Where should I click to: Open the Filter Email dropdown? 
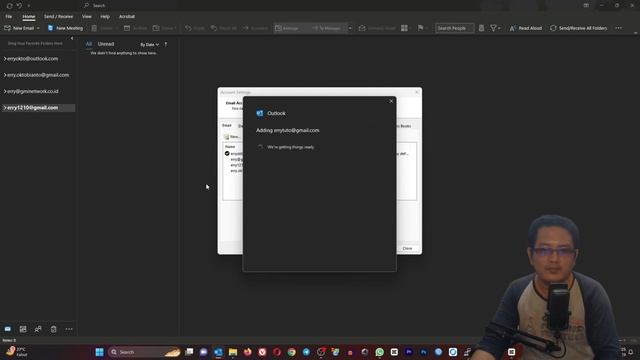pyautogui.click(x=495, y=28)
